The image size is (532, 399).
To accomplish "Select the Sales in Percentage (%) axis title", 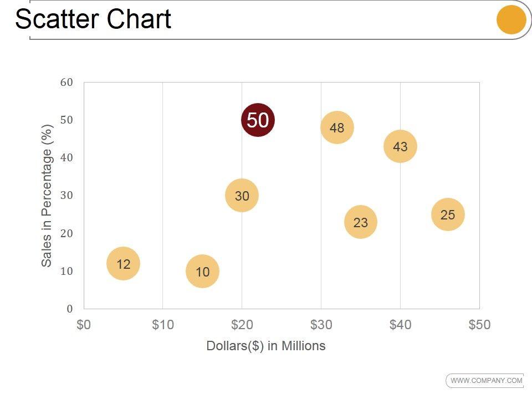I will (47, 195).
